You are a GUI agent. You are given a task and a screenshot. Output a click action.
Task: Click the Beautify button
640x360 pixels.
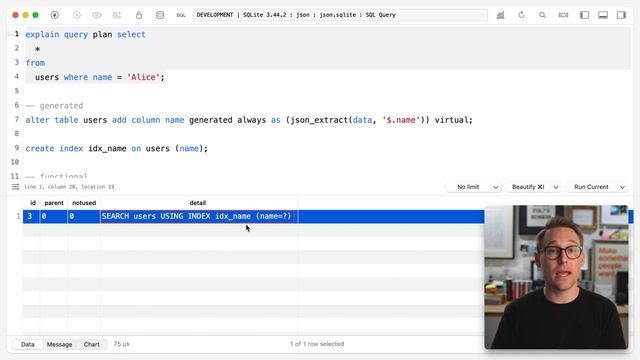528,187
